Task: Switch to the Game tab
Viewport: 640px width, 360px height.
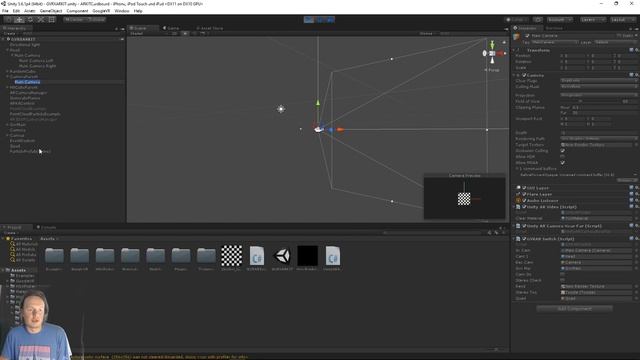Action: pos(171,28)
